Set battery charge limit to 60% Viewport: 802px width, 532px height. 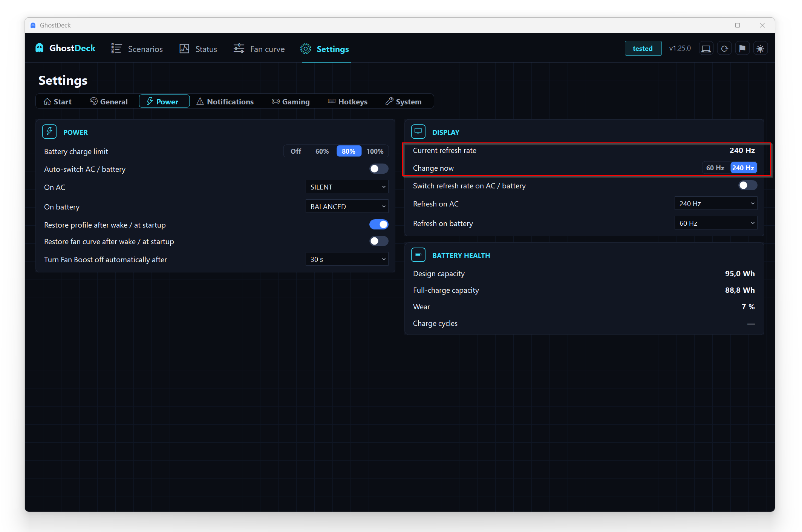tap(322, 151)
